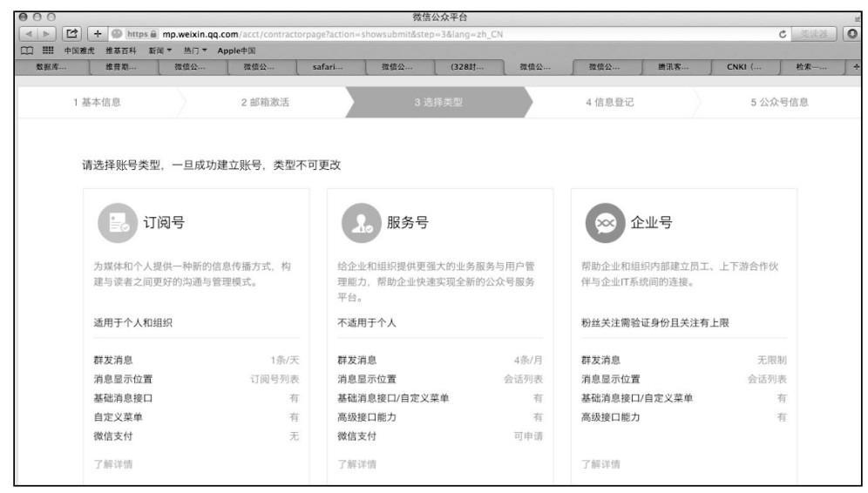Switch to the 数据库 tab
868x493 pixels.
51,67
